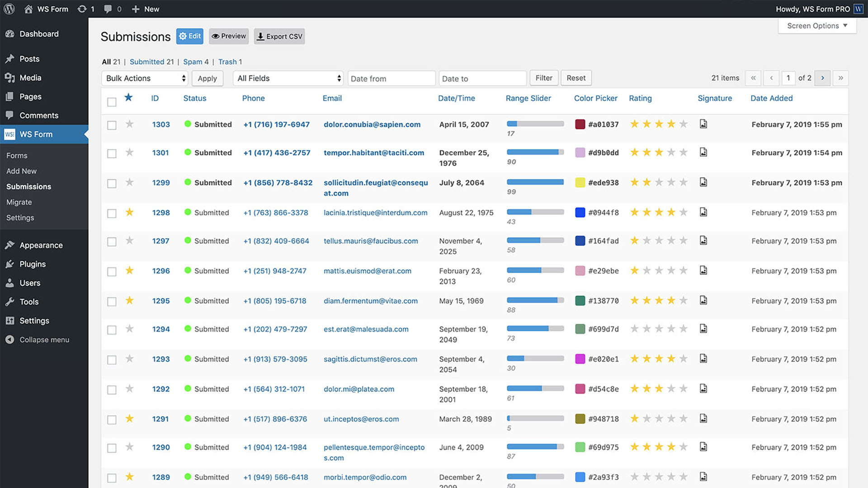Expand the All Fields dropdown

pos(288,78)
